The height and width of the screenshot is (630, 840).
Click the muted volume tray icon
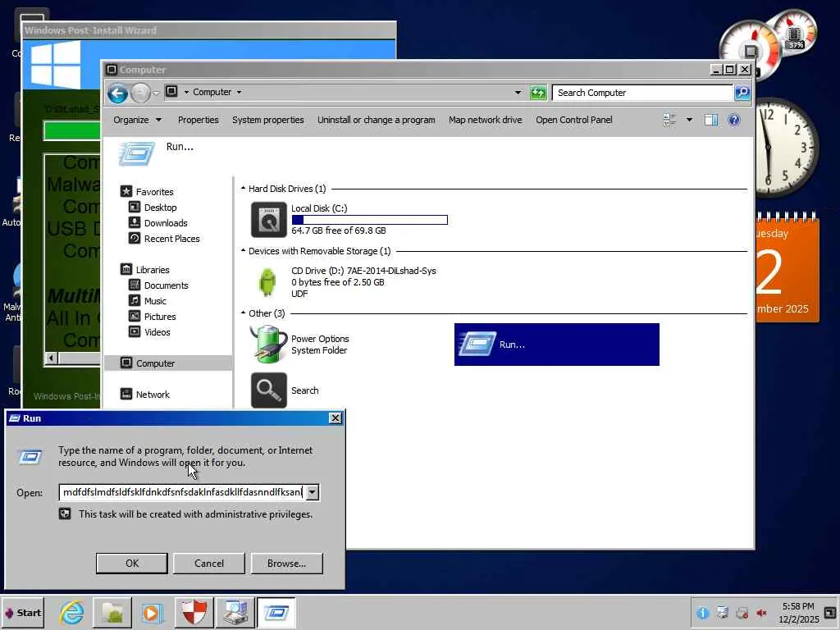point(761,612)
